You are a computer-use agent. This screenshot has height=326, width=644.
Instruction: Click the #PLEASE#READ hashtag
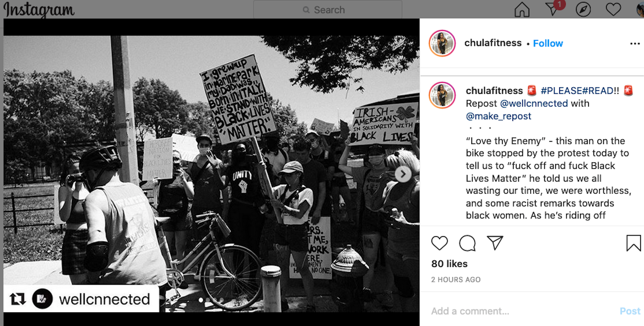coord(580,91)
